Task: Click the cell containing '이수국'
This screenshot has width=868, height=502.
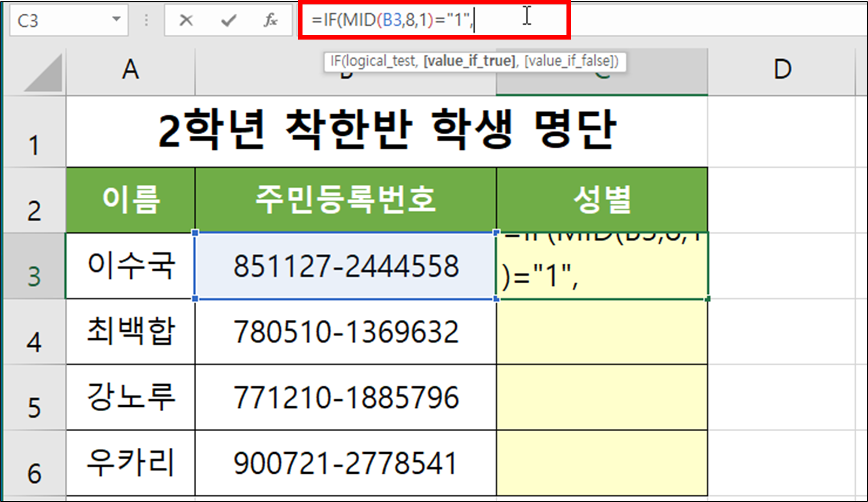Action: [x=131, y=266]
